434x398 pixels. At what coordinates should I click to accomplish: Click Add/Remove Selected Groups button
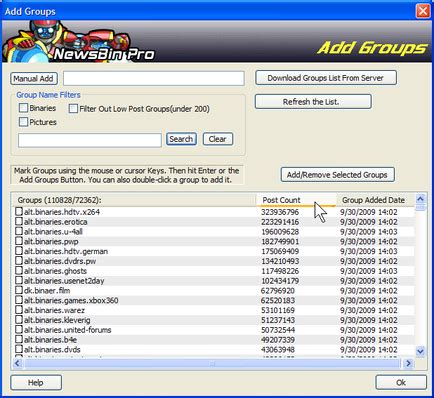click(x=337, y=175)
